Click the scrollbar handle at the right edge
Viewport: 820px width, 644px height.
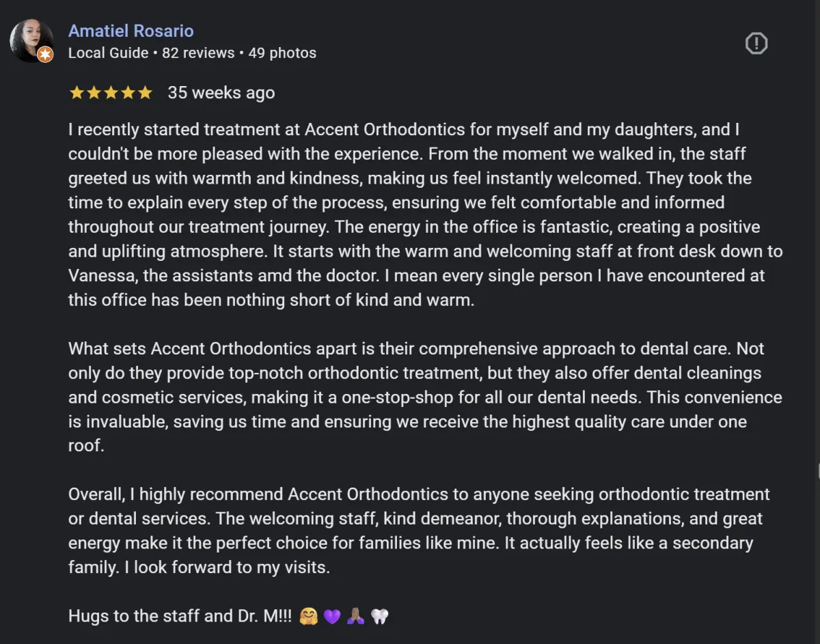pos(818,471)
